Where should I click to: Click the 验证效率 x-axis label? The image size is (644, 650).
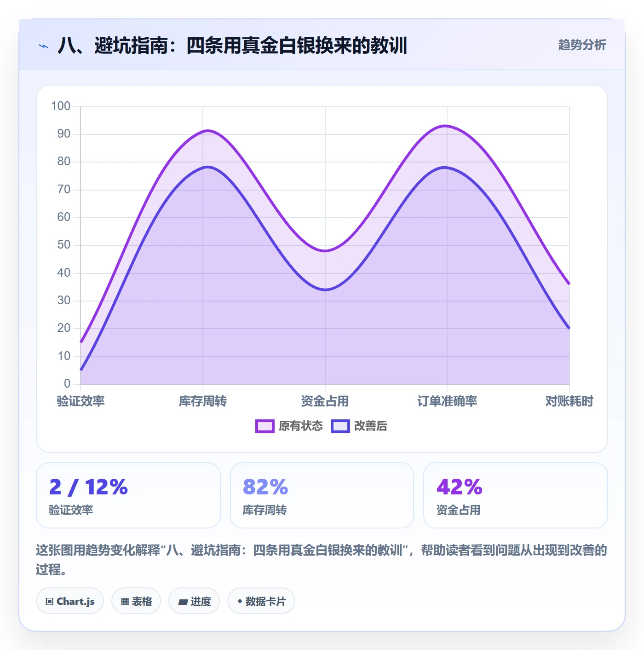click(x=80, y=401)
